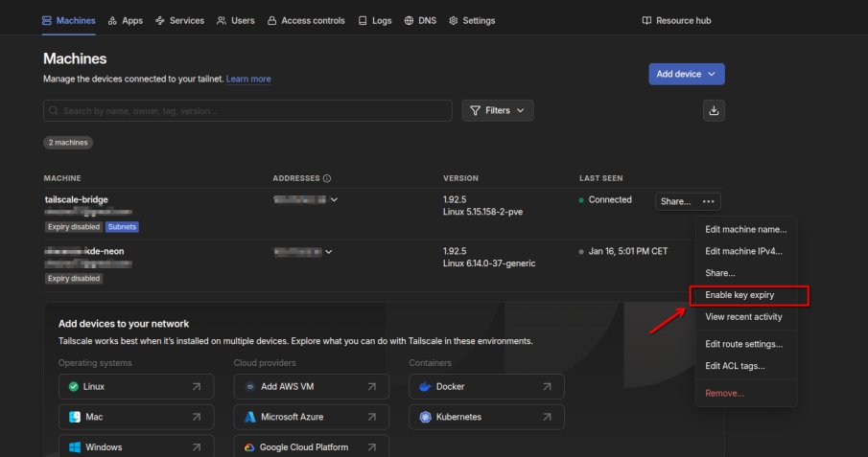The height and width of the screenshot is (457, 868).
Task: Go to the Users tab
Action: pyautogui.click(x=236, y=20)
